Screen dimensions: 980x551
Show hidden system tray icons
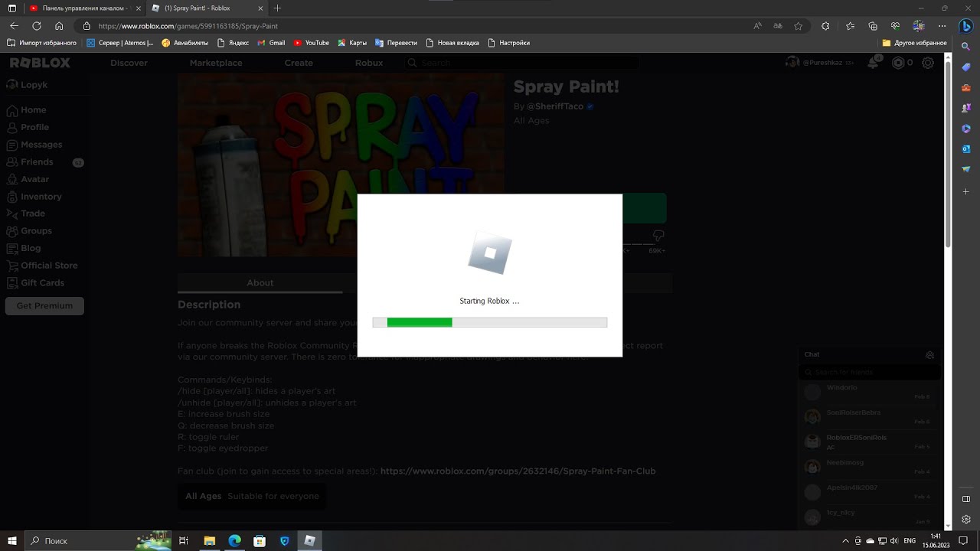click(x=846, y=541)
